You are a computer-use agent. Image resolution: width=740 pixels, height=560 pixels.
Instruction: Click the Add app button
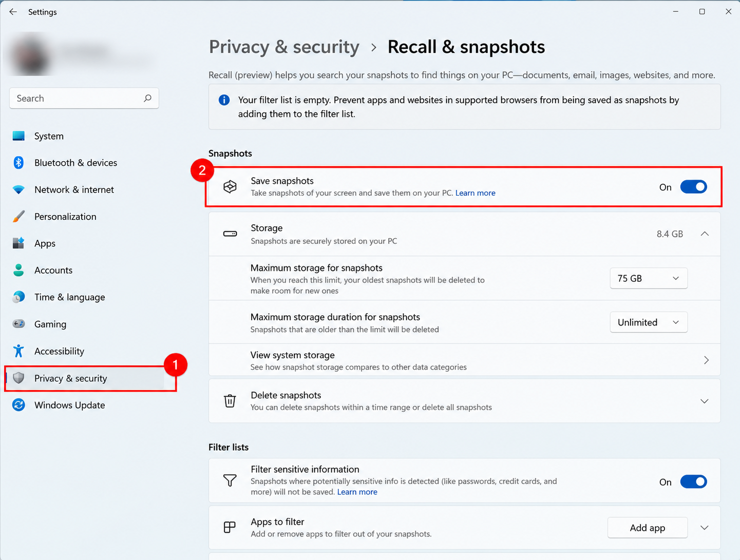pyautogui.click(x=648, y=528)
